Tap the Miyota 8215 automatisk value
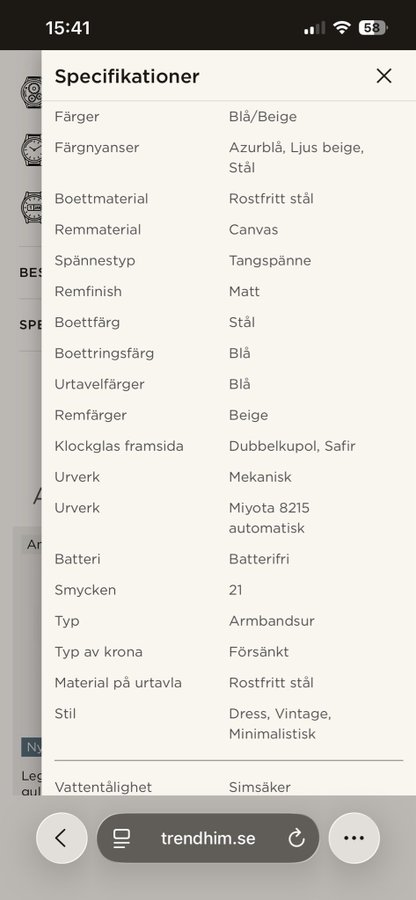The image size is (416, 900). [269, 518]
